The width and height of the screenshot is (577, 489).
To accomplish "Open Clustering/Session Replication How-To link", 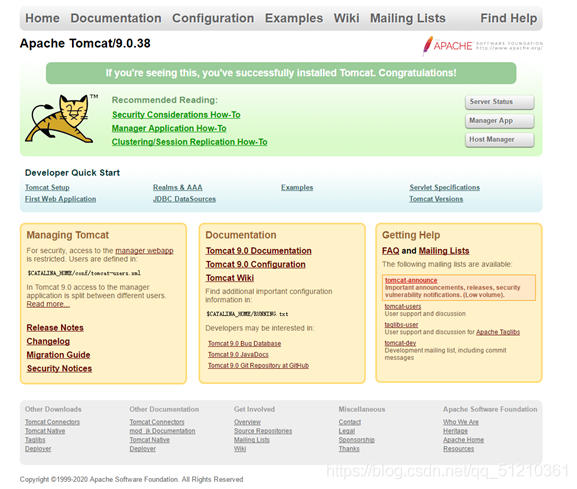I will click(190, 142).
